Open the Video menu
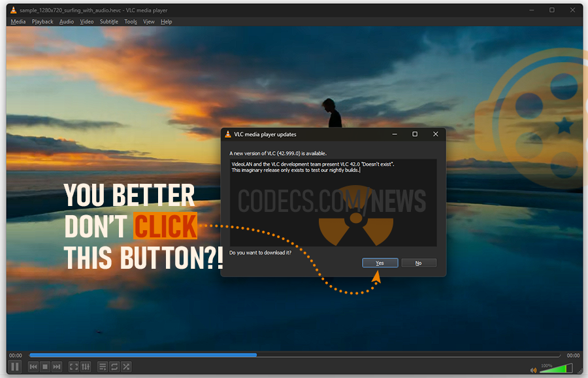588x378 pixels. [x=87, y=22]
